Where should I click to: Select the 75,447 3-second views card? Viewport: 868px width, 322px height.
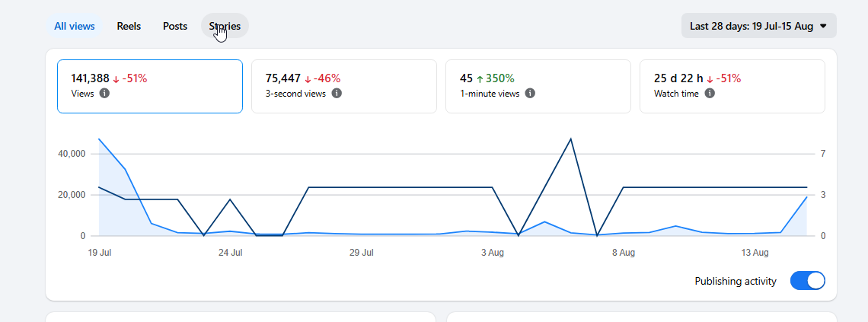tap(343, 86)
